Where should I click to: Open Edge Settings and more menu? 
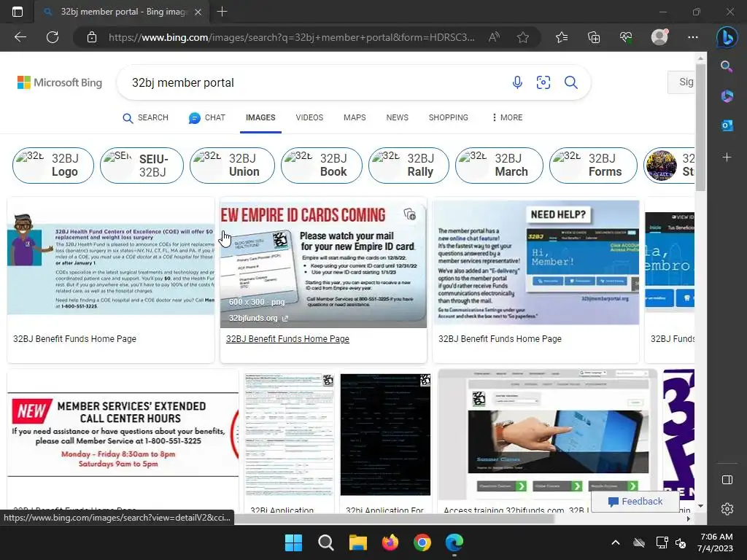click(x=693, y=37)
